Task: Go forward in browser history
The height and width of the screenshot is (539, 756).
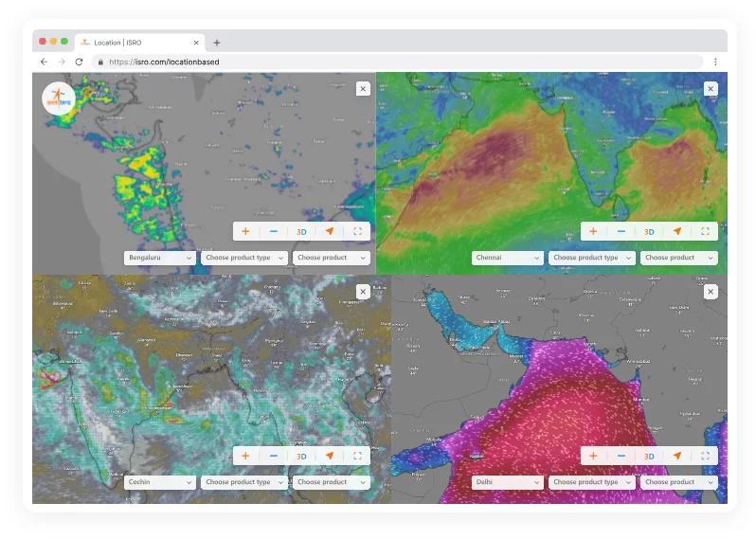Action: click(x=62, y=62)
